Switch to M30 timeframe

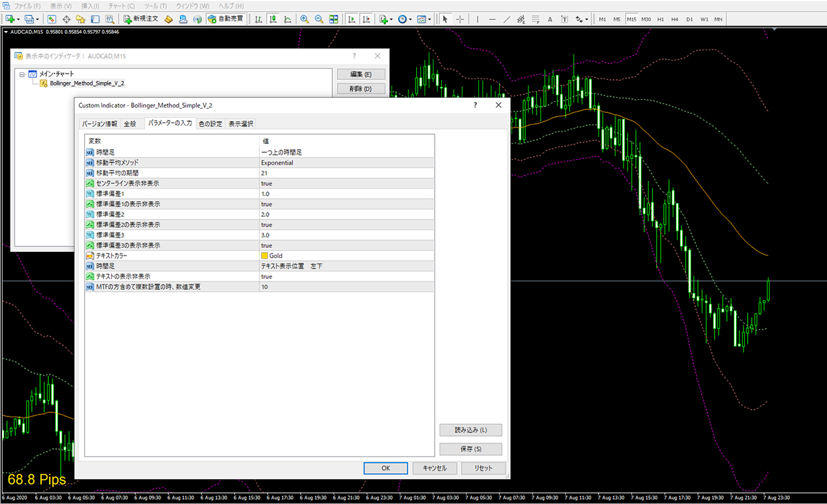(646, 19)
